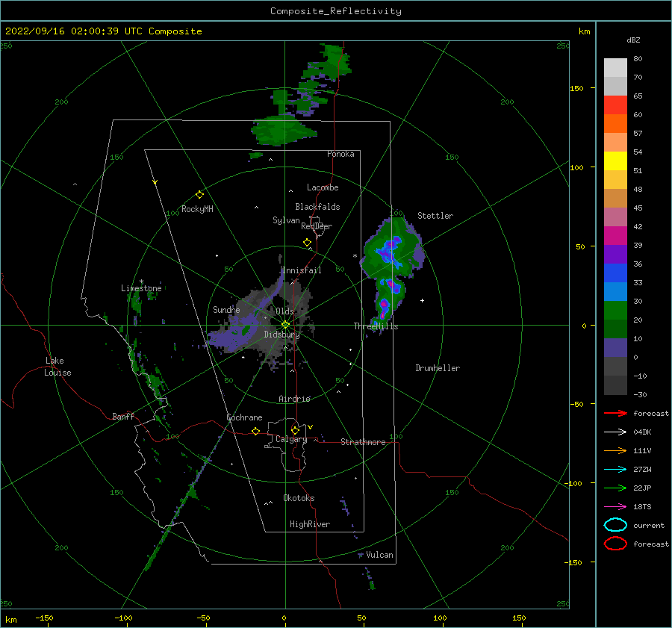Click the Drumheller town label
The image size is (672, 628).
click(x=438, y=368)
